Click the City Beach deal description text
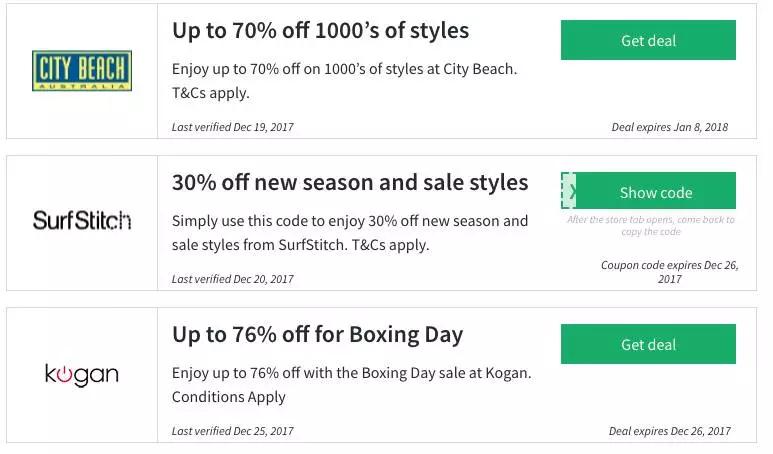Screen dimensions: 773x454 click(345, 81)
